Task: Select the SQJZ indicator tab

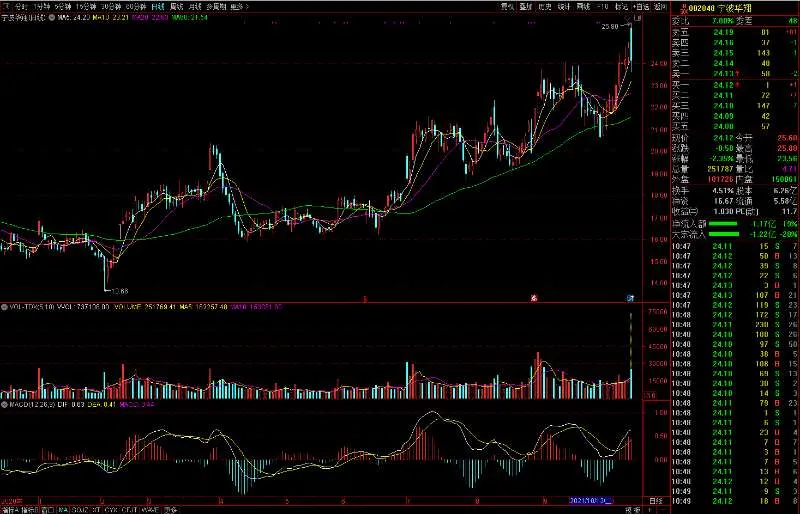Action: [x=81, y=510]
